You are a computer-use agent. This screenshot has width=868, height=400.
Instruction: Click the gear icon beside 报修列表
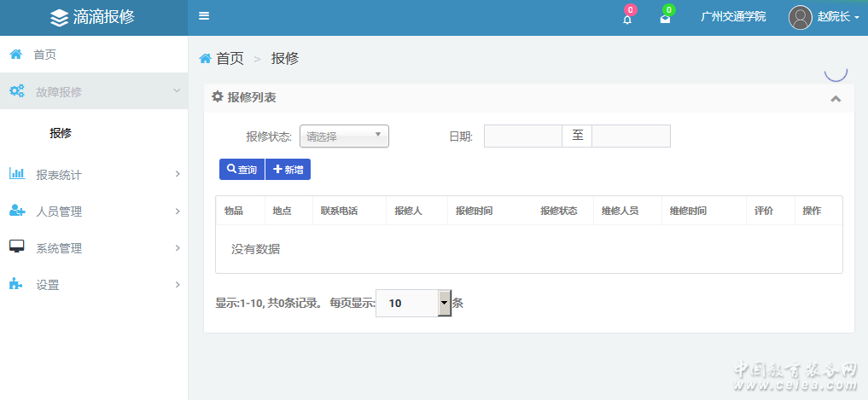(x=218, y=97)
